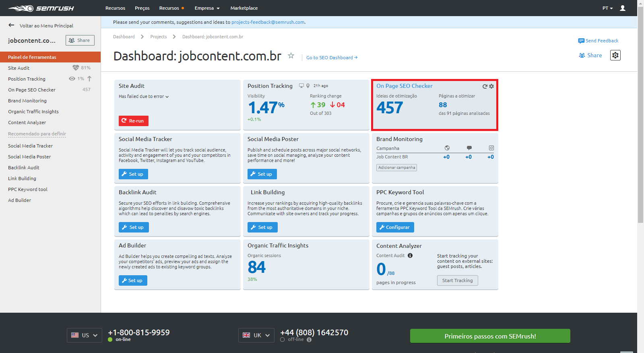Viewport: 644px width, 353px height.
Task: Open Recursos menu with orange dot
Action: point(171,8)
